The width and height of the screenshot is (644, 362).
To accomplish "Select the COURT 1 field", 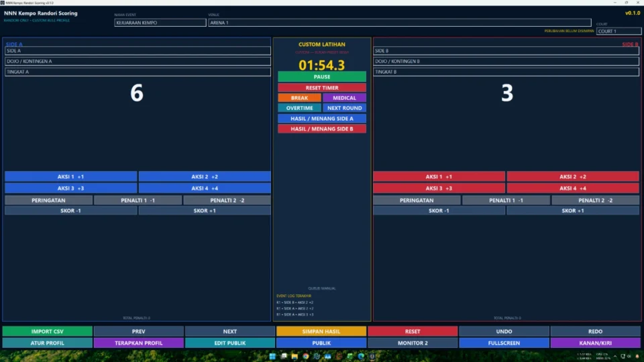I will [619, 32].
